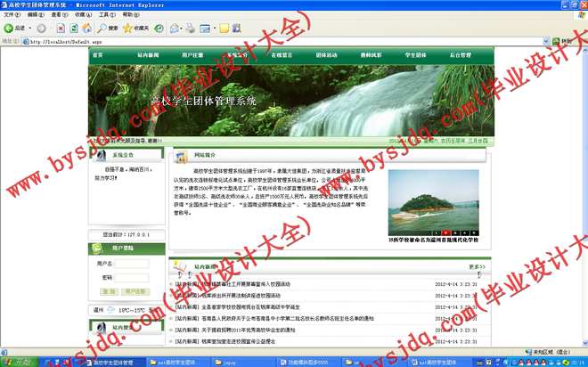Select the 后台管理 navigation tab
588x367 pixels.
click(460, 55)
